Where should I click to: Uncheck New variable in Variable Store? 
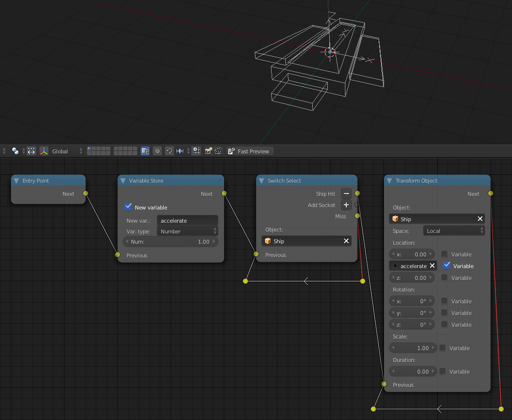click(x=128, y=207)
